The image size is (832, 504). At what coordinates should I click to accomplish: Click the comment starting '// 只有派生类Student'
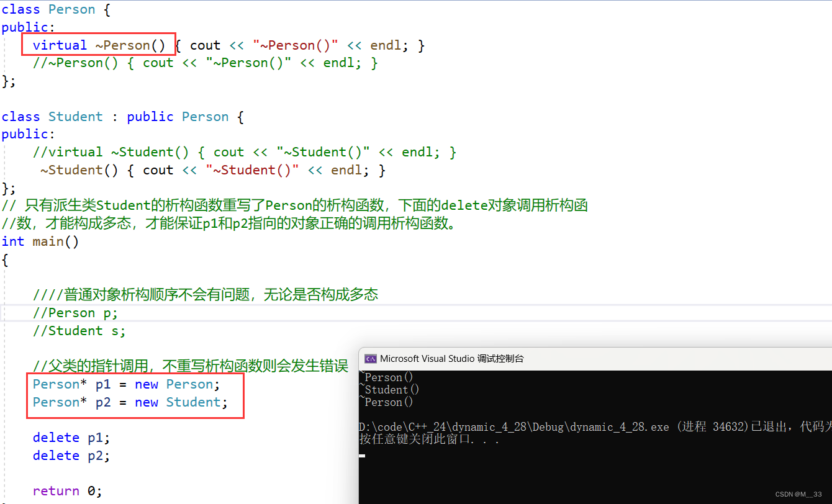click(295, 205)
